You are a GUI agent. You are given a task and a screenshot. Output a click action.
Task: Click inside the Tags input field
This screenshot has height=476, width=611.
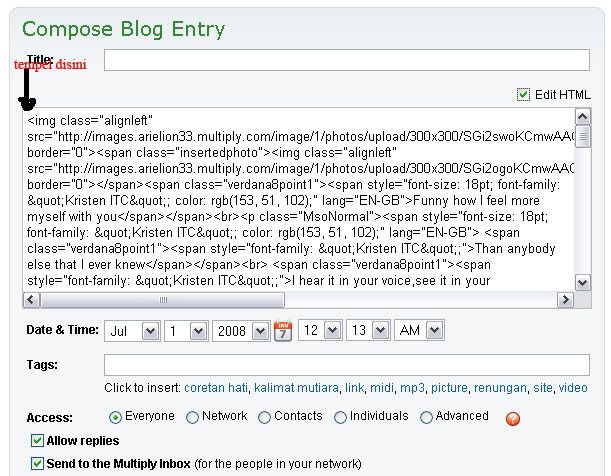pyautogui.click(x=347, y=365)
